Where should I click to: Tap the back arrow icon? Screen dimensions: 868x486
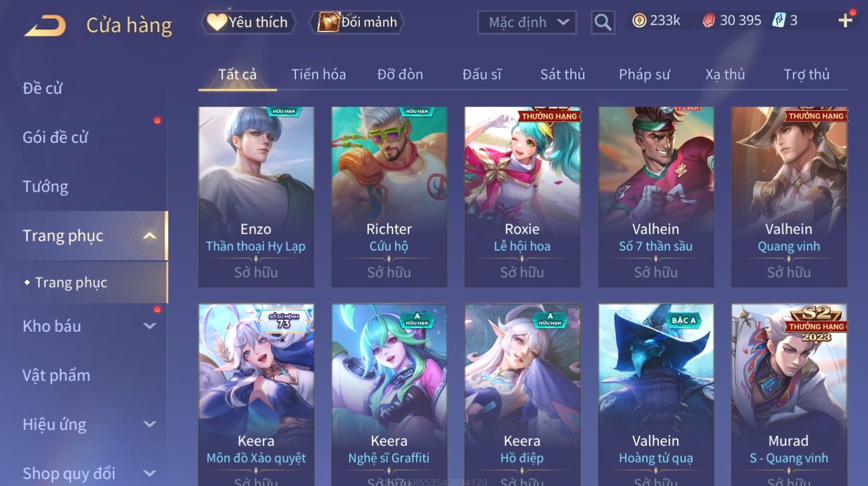45,25
